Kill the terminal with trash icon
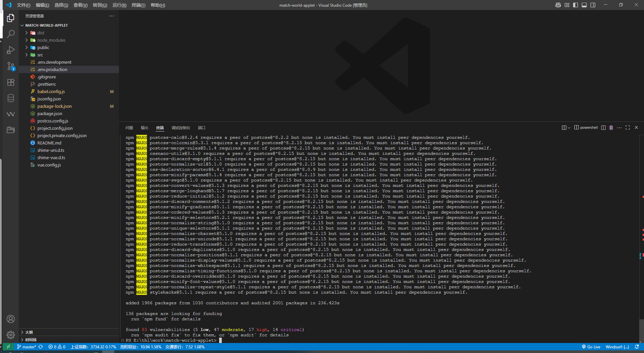This screenshot has height=353, width=644. (x=611, y=127)
